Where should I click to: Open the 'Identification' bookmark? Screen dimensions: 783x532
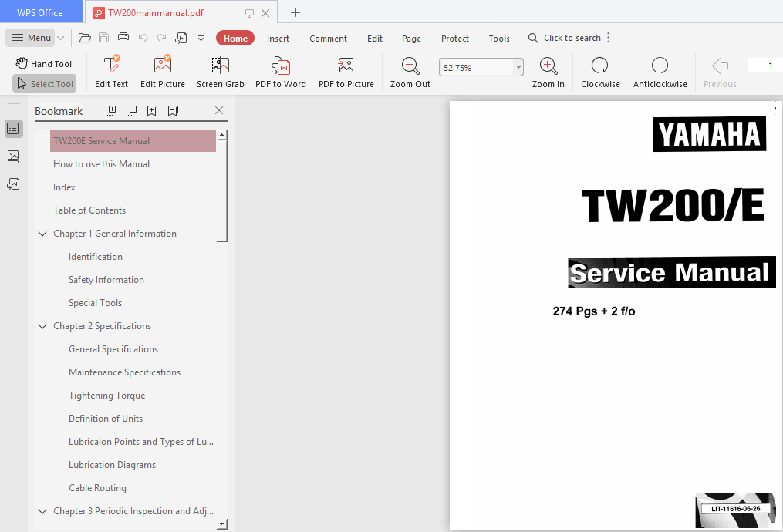(96, 257)
